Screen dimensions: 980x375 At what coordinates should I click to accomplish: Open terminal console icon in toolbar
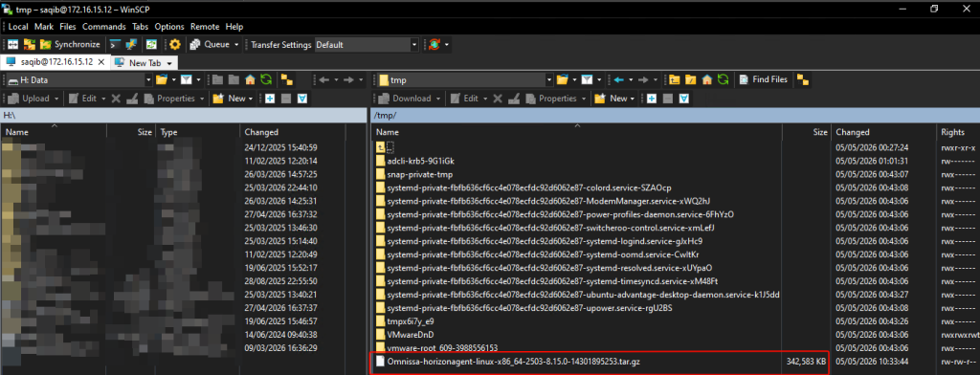tap(115, 44)
